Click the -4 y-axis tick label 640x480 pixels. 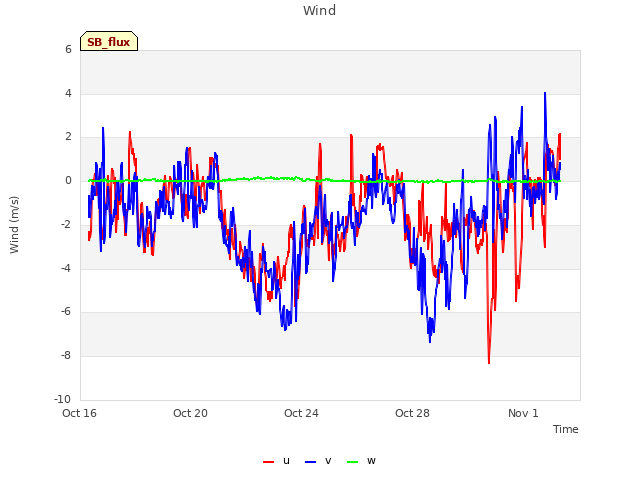(x=66, y=268)
